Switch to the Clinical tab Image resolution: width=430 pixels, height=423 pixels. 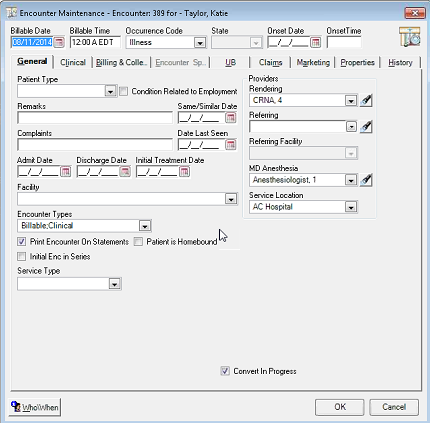point(73,62)
